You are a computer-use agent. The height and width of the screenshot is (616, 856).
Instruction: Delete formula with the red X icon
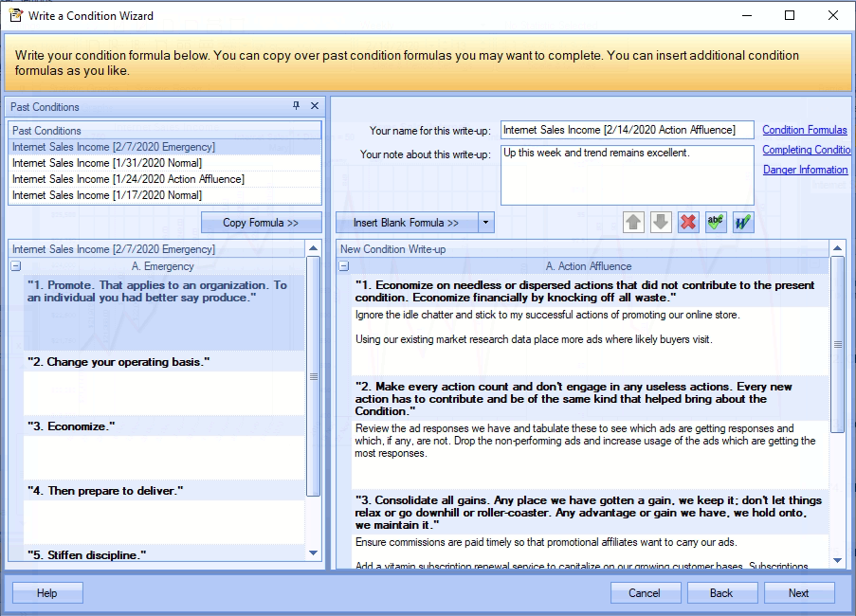pyautogui.click(x=688, y=222)
